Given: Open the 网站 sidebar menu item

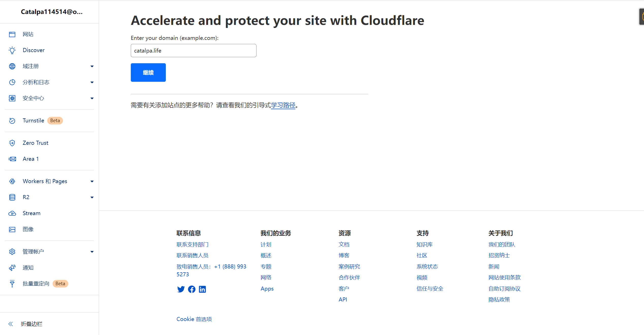Looking at the screenshot, I should [50, 34].
